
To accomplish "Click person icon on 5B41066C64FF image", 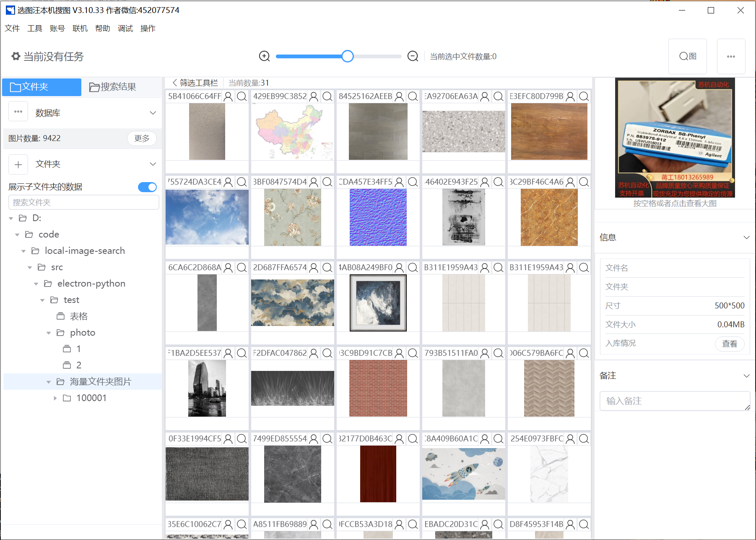I will click(x=228, y=97).
